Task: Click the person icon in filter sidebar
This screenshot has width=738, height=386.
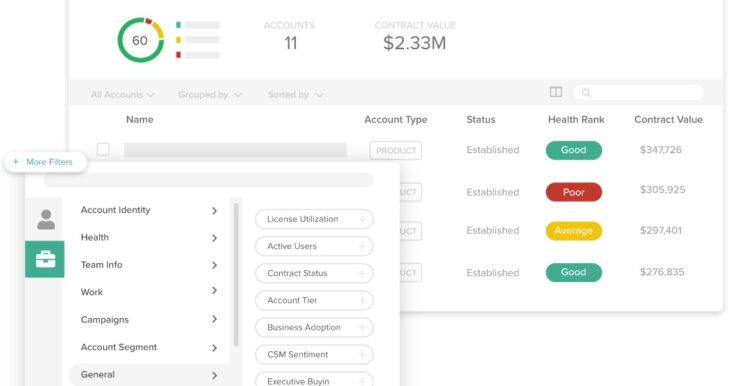Action: click(46, 219)
